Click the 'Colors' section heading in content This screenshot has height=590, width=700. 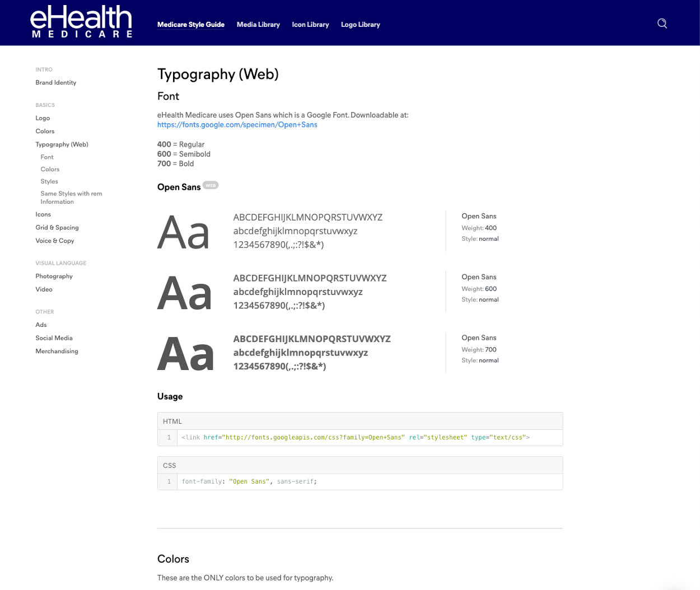pyautogui.click(x=173, y=559)
